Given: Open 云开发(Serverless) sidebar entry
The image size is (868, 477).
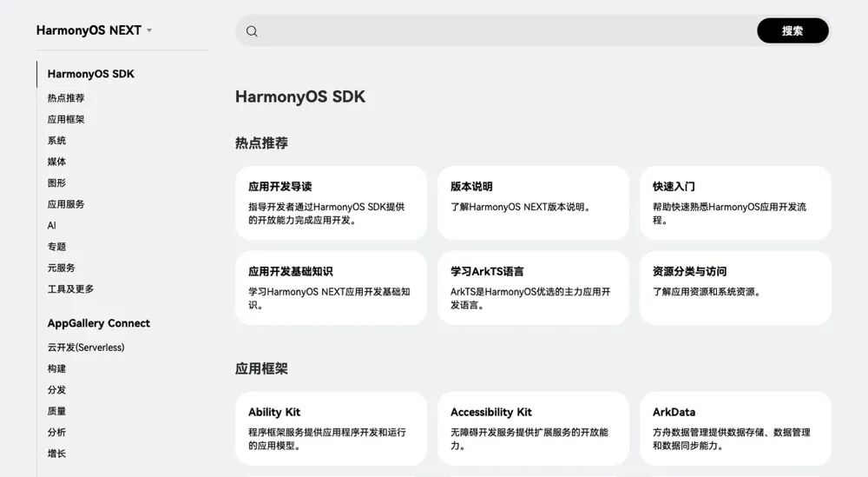Looking at the screenshot, I should click(86, 348).
